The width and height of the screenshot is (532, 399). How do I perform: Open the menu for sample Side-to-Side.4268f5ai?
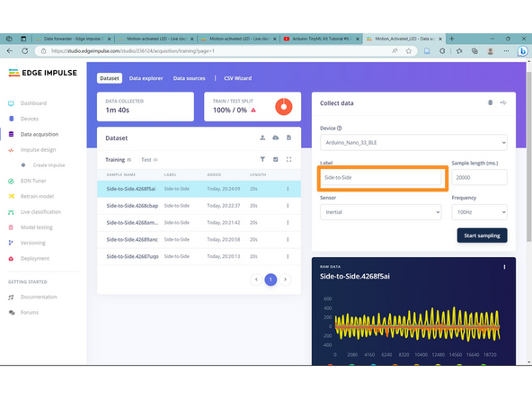tap(288, 189)
